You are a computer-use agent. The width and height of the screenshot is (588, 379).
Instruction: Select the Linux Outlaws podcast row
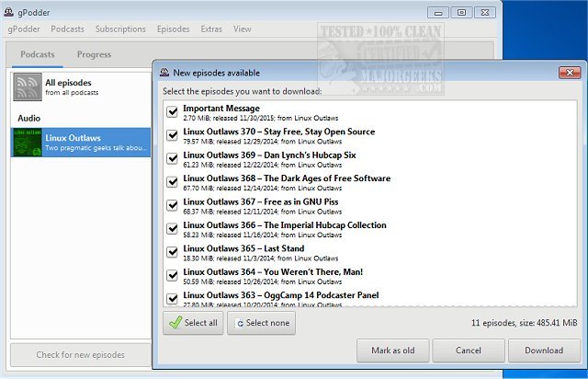click(x=81, y=143)
